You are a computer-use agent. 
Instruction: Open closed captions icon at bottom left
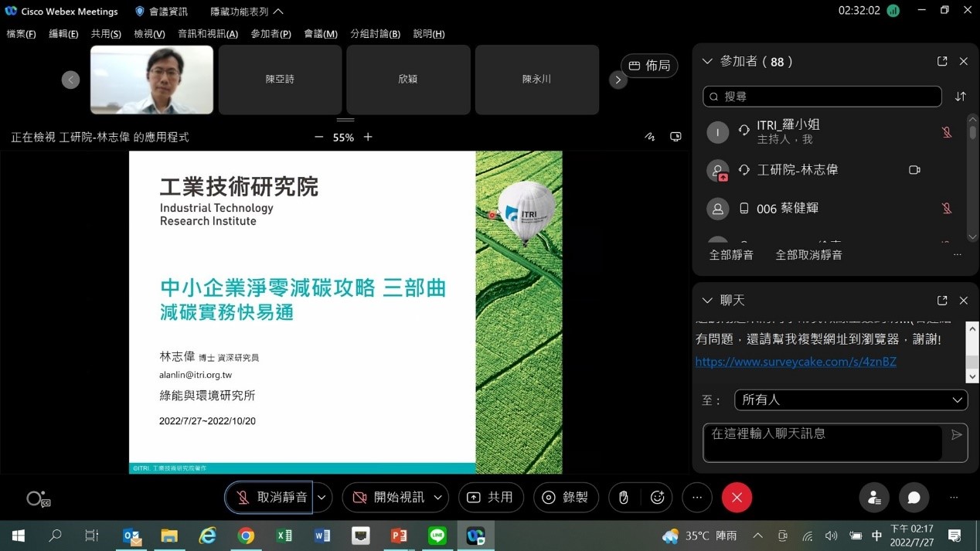[x=38, y=498]
